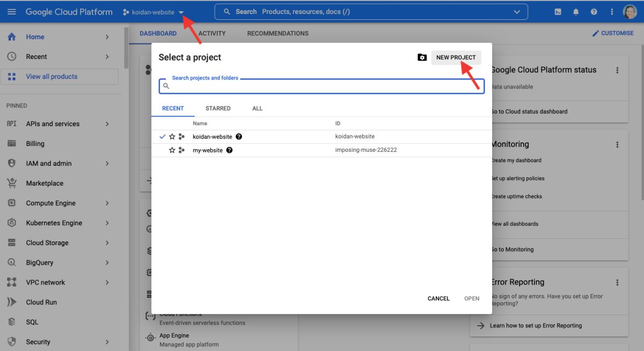Image resolution: width=644 pixels, height=351 pixels.
Task: Click the Marketplace cart icon
Action: pos(12,184)
